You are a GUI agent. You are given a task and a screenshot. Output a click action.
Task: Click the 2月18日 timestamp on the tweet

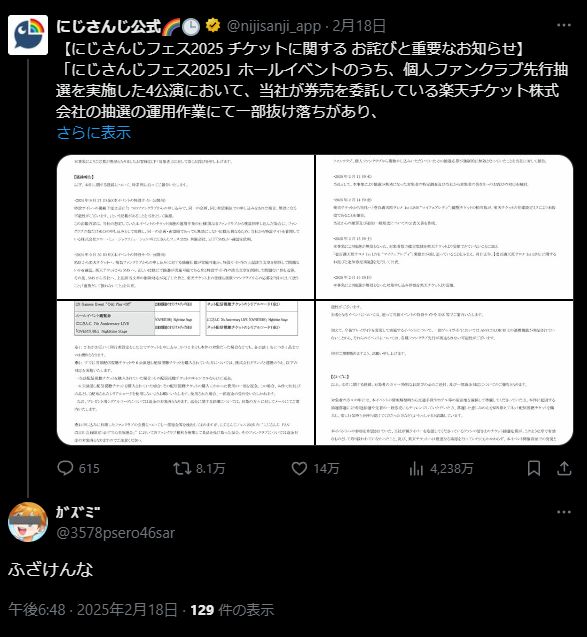[359, 26]
